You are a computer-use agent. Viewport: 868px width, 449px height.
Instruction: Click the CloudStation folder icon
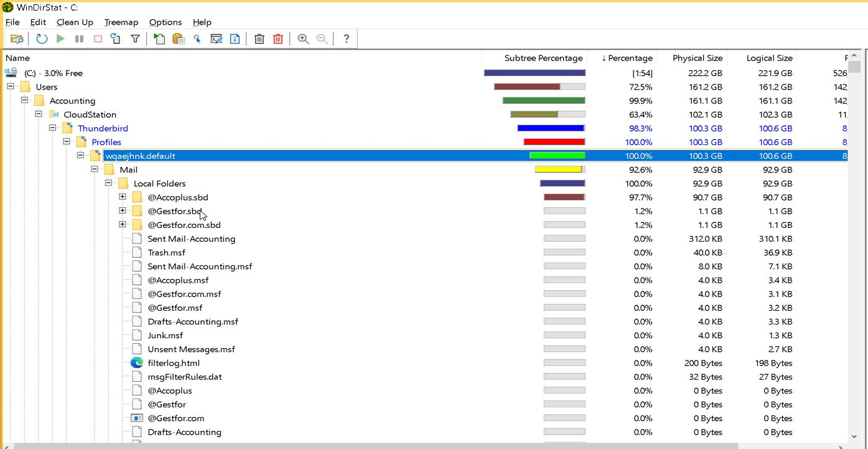point(53,115)
